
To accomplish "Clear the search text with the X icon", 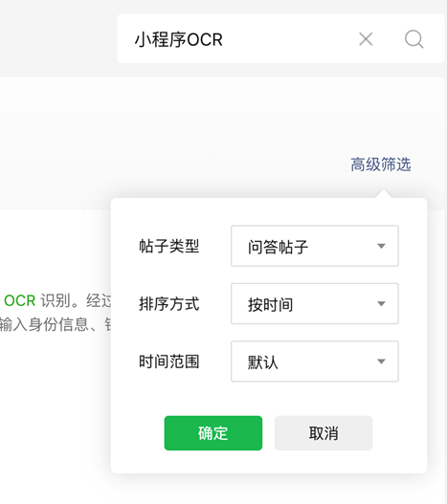I will point(366,39).
